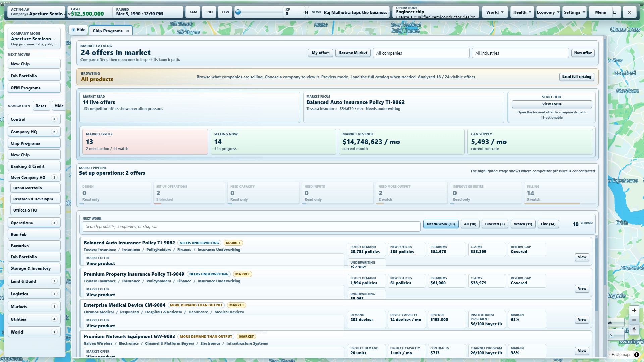Close the Chip Programs tab

pos(128,31)
